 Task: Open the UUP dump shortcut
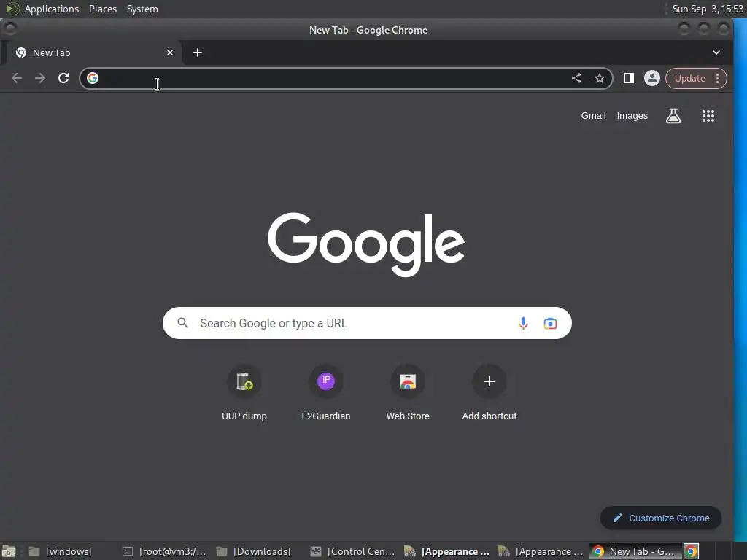(x=244, y=393)
